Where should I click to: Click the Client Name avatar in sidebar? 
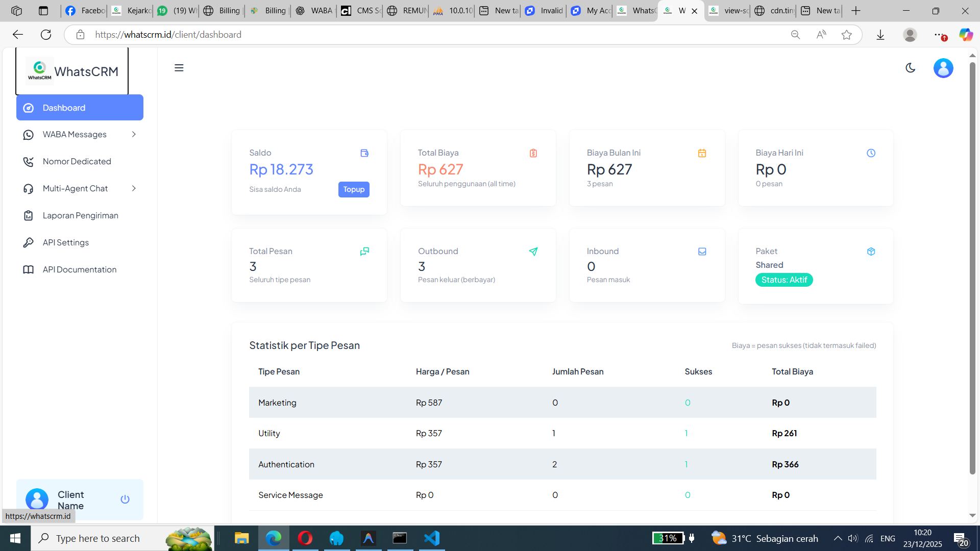pos(37,499)
